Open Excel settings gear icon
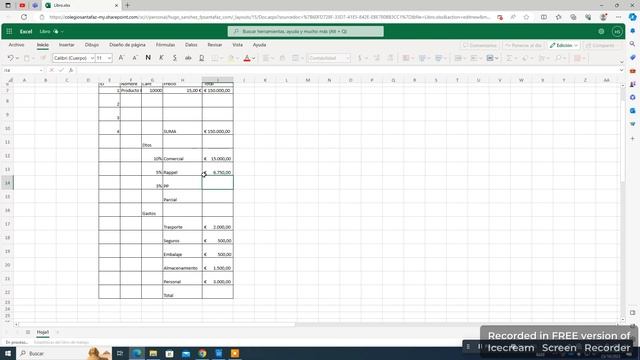This screenshot has height=360, width=640. pos(601,31)
